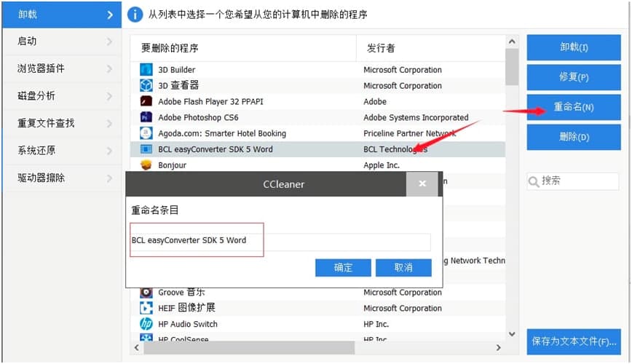Click the 3D Builder app icon
The width and height of the screenshot is (632, 364).
click(146, 70)
